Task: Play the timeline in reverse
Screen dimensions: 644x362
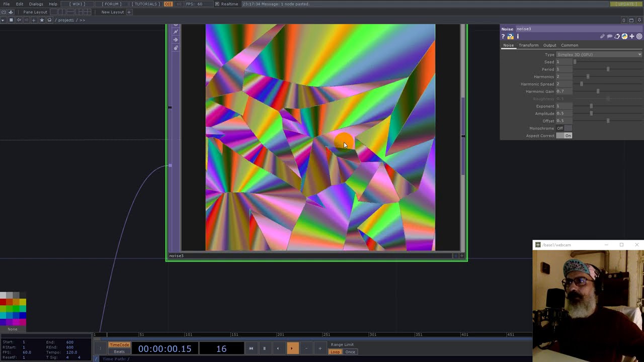Action: click(278, 348)
